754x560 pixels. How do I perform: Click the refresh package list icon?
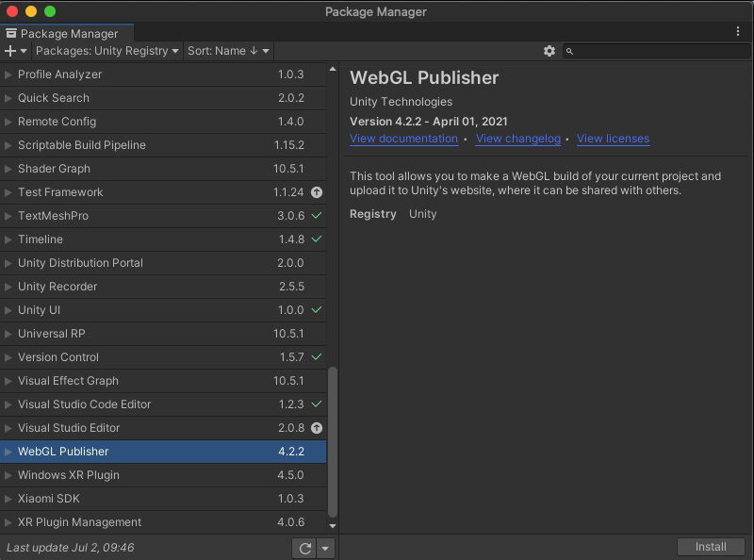point(304,548)
